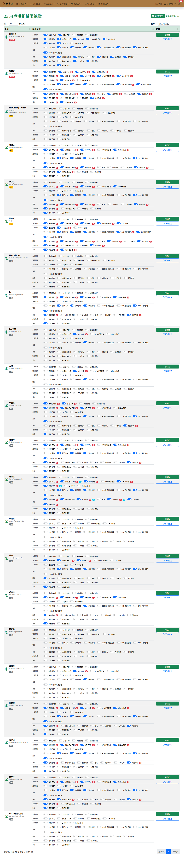Toggle VPN申請 for 邵政宏
This screenshot has height=868, width=184.
(x=82, y=76)
